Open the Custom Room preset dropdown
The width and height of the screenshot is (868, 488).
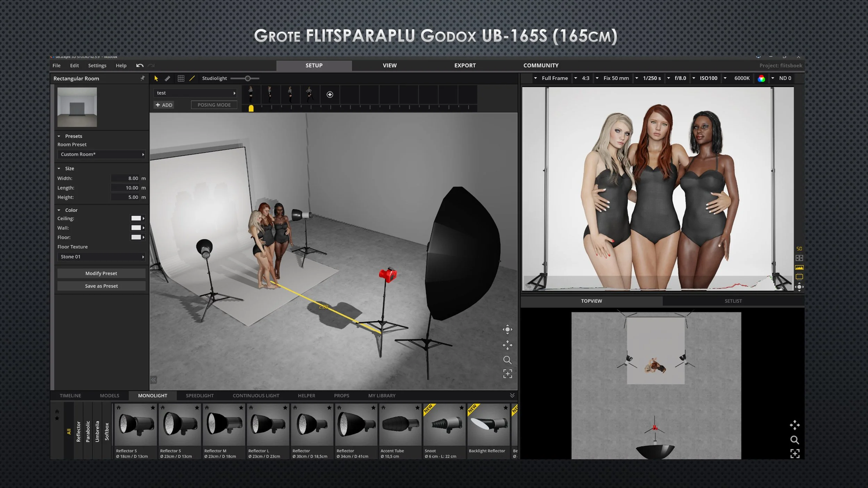(x=101, y=154)
